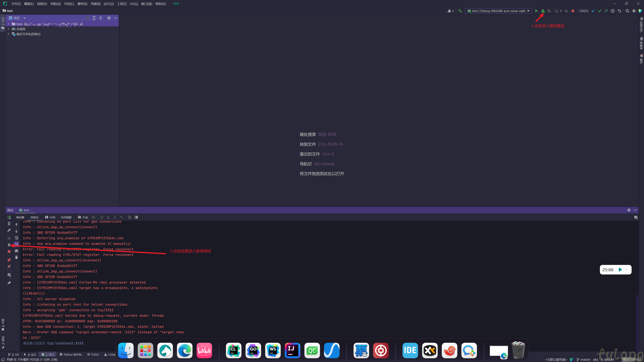The image size is (644, 362).
Task: Open the profiler run dropdown arrow
Action: point(561,11)
